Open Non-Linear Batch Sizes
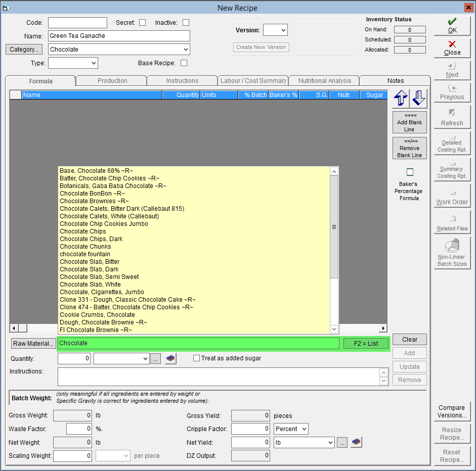The image size is (476, 471). pos(452,253)
